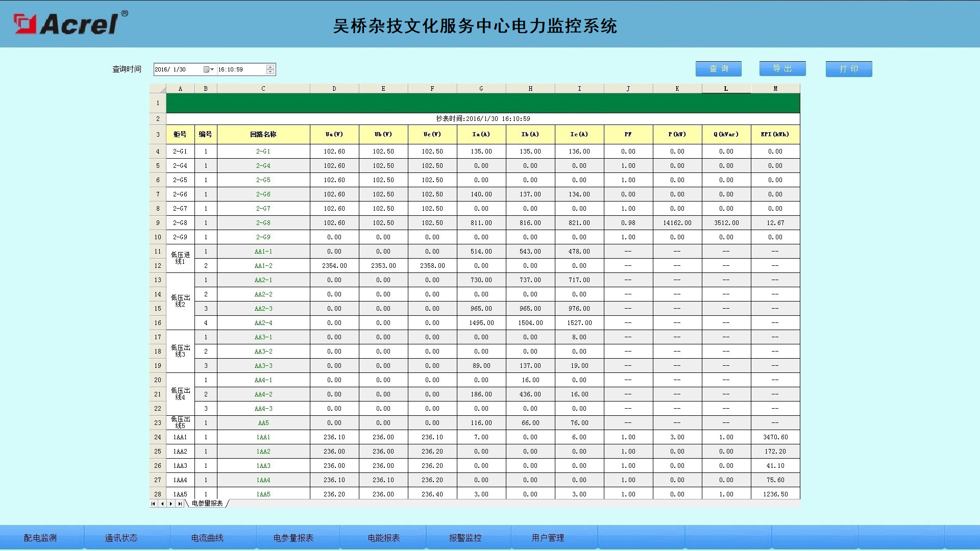The width and height of the screenshot is (980, 551).
Task: Click the select-all corner of spreadsheet
Action: pyautogui.click(x=158, y=89)
